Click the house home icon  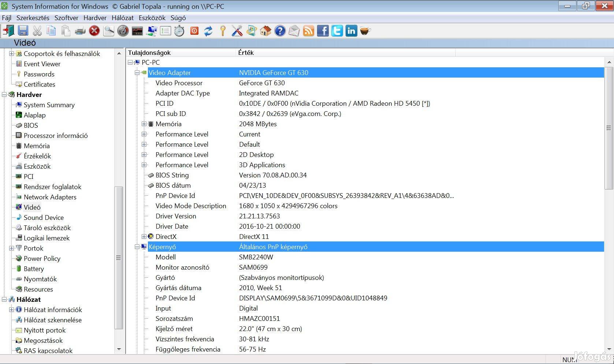click(x=265, y=31)
